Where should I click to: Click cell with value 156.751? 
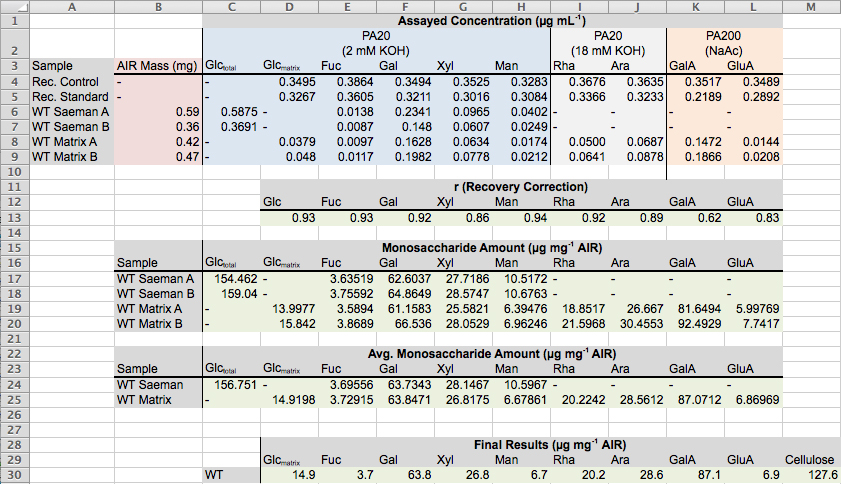pos(232,385)
